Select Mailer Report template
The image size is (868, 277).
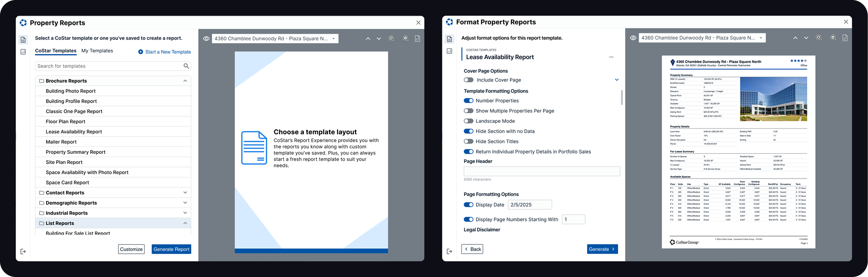(113, 142)
